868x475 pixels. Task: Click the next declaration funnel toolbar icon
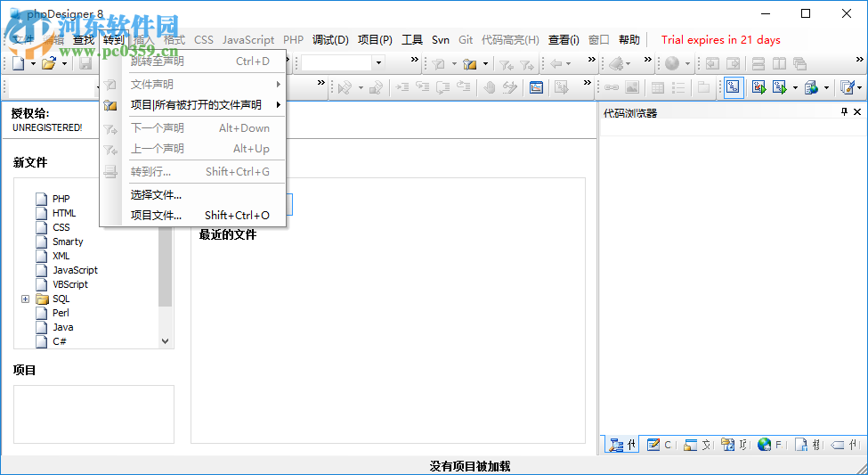pyautogui.click(x=527, y=64)
